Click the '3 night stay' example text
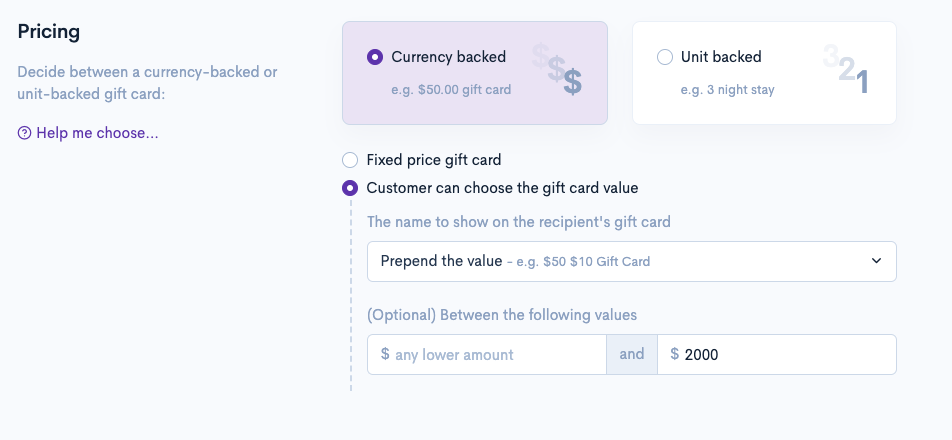 click(728, 90)
